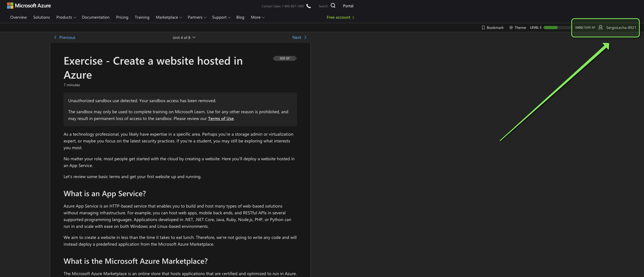This screenshot has width=644, height=277.
Task: Click the Theme sun icon
Action: (511, 27)
